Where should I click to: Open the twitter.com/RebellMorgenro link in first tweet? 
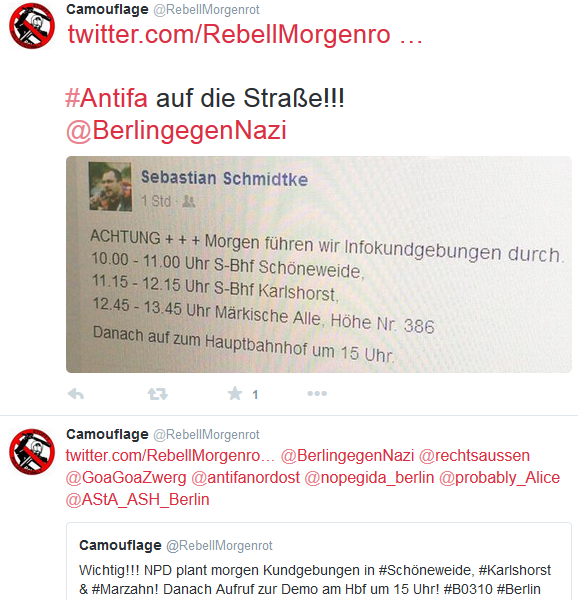pyautogui.click(x=245, y=34)
